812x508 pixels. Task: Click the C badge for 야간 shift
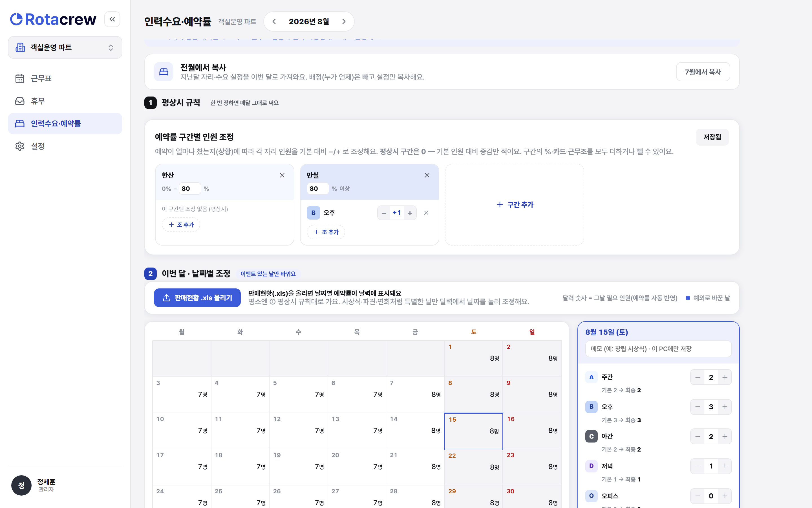coord(591,436)
